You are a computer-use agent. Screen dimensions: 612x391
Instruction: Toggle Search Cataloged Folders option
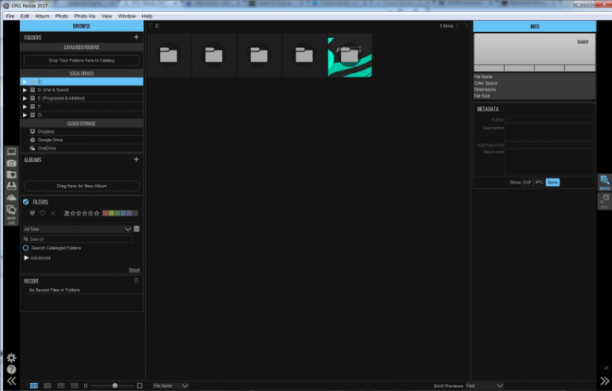click(x=26, y=248)
